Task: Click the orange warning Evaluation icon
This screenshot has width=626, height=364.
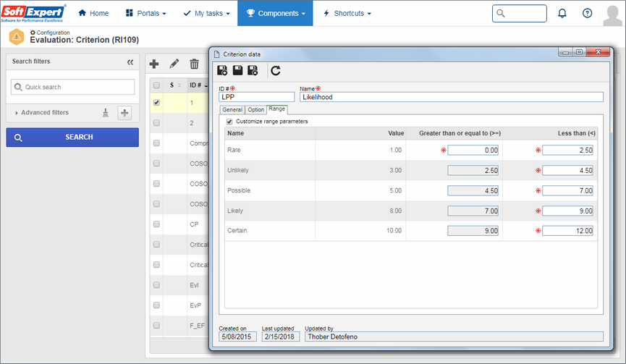Action: tap(17, 37)
